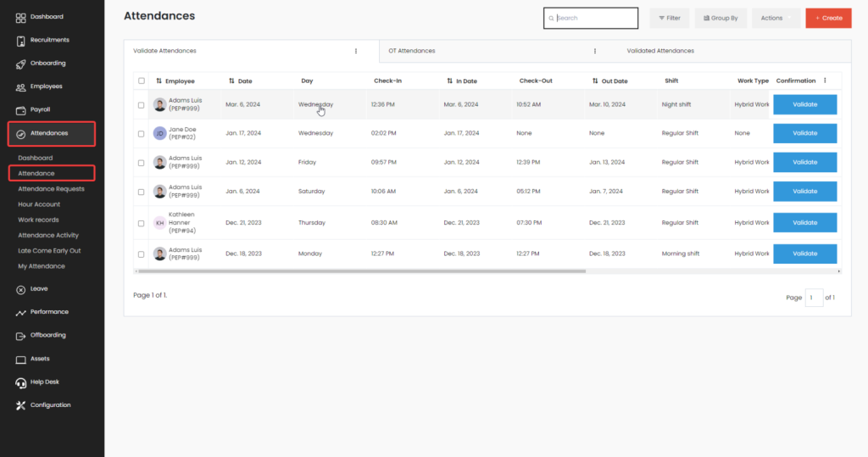Open Configuration using the tools icon
Viewport: 868px width, 457px height.
tap(21, 405)
